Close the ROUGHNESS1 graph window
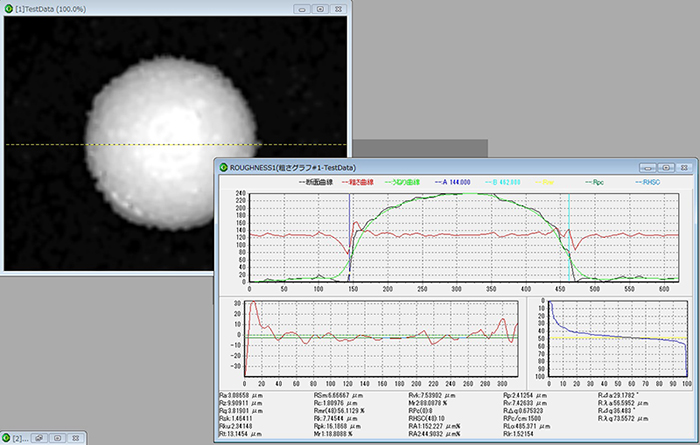700x445 pixels. (683, 168)
